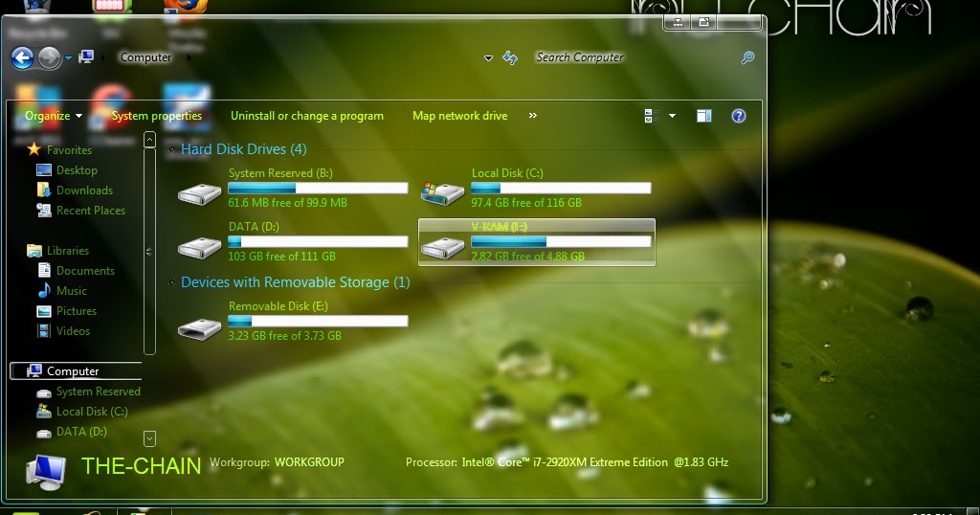Expand the breadcrumb arrow after Computer

coord(189,57)
